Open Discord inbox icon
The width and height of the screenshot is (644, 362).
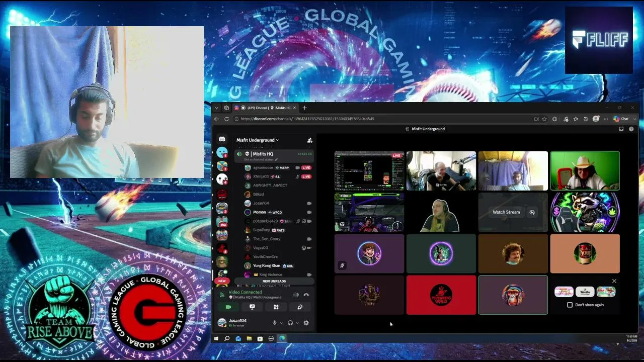tap(621, 129)
